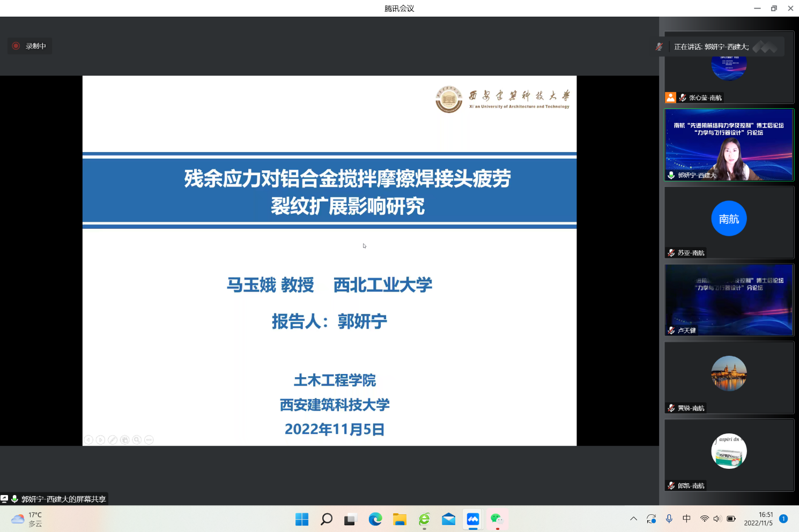Click the 郭妍宁-西建大的屏幕共享 sharing label
The image size is (799, 532).
click(x=63, y=499)
